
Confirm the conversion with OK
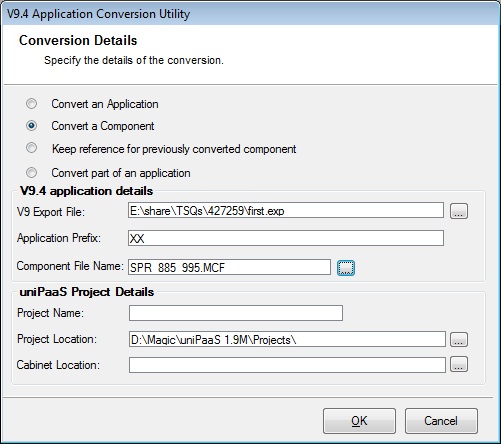(359, 421)
